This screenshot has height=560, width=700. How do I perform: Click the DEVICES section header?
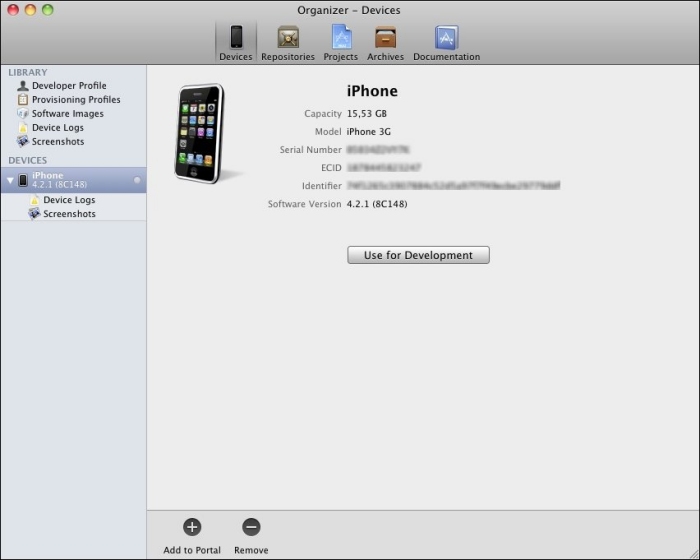coord(28,160)
